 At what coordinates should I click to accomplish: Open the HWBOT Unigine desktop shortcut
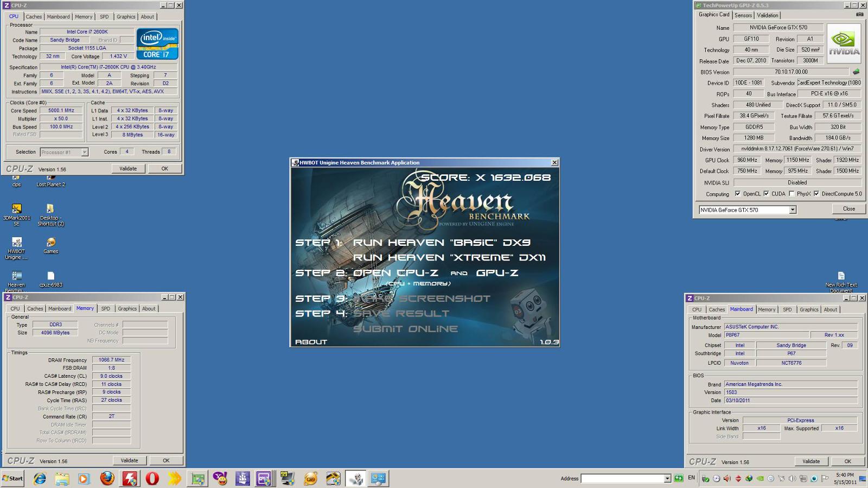(x=16, y=248)
